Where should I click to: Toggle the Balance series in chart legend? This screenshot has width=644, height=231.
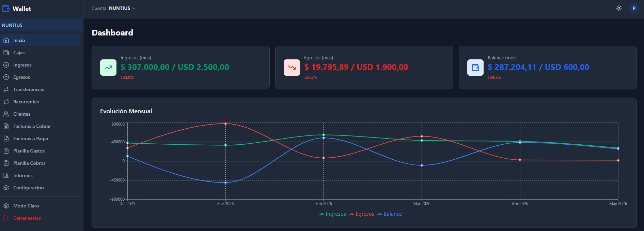(390, 214)
